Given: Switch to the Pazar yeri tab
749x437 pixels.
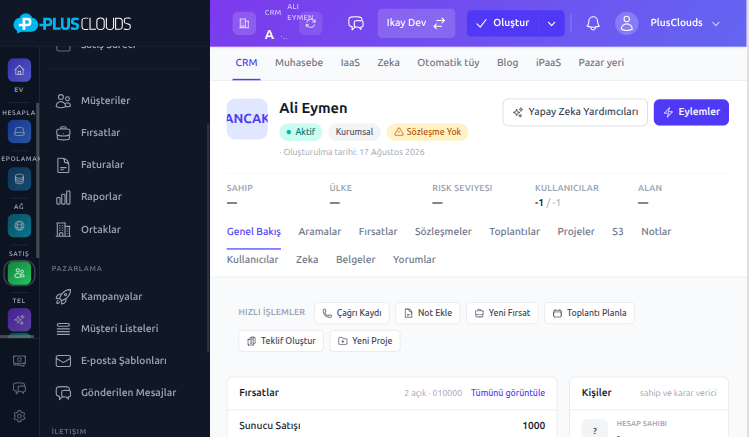Looking at the screenshot, I should point(601,63).
